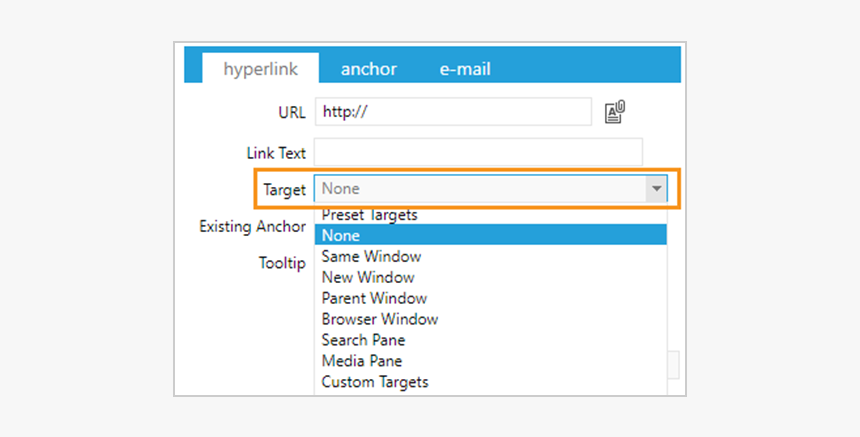Screen dimensions: 860x437
Task: Choose New Window target option
Action: click(x=490, y=277)
